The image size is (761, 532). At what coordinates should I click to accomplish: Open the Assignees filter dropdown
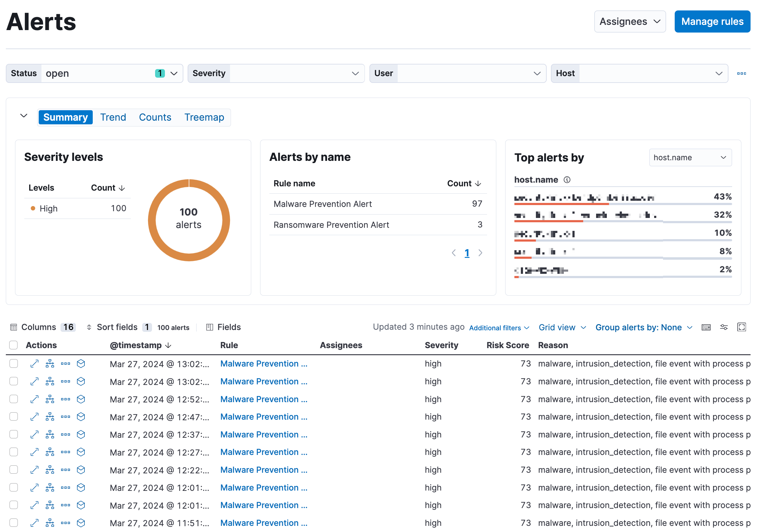pos(630,21)
